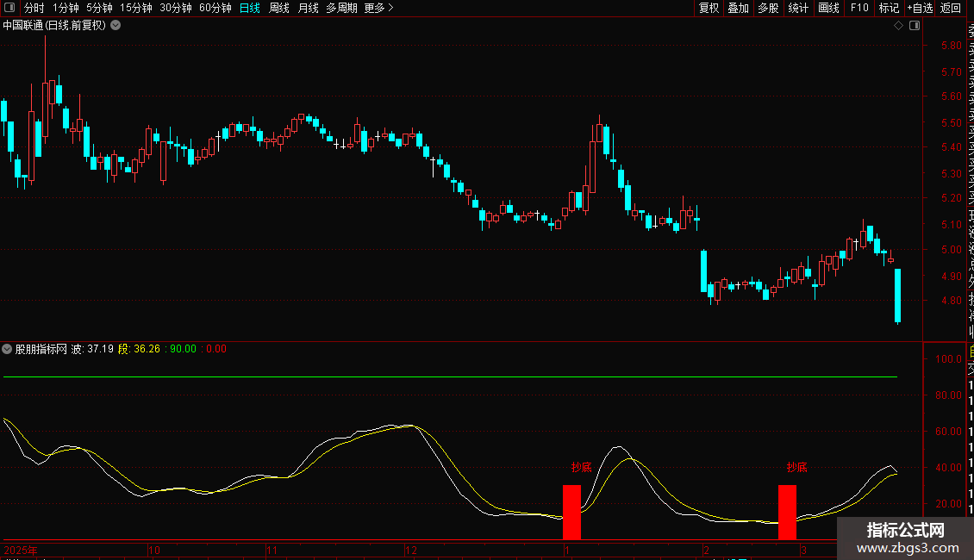974x560 pixels.
Task: Click the 波: 37.19 indicator value
Action: [x=92, y=349]
